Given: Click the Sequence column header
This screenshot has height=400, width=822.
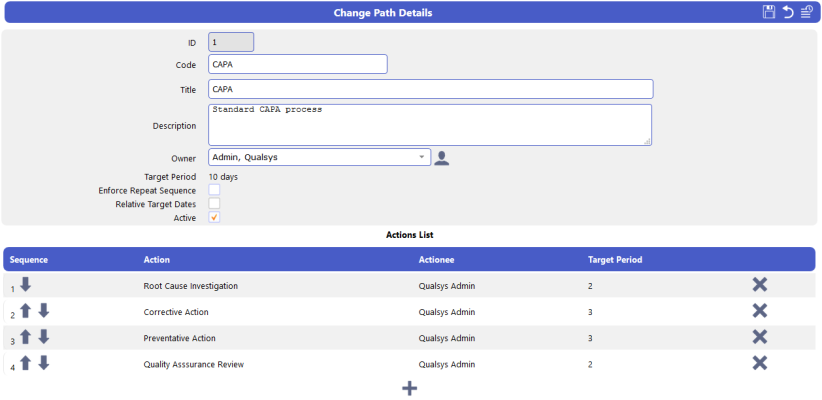Looking at the screenshot, I should pyautogui.click(x=29, y=260).
